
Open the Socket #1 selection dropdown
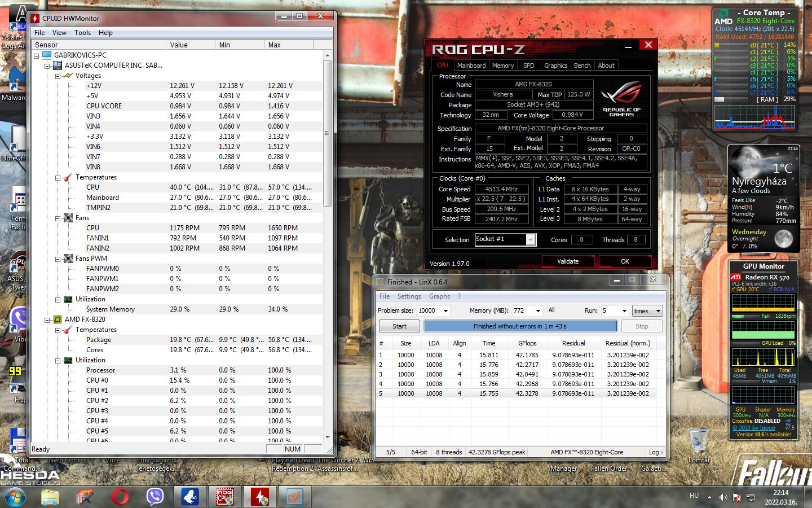(531, 240)
